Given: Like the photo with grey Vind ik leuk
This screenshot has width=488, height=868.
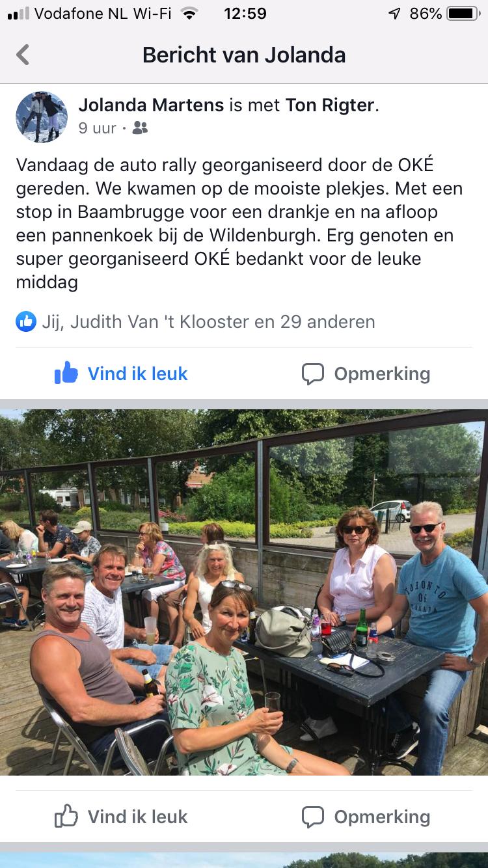Looking at the screenshot, I should pyautogui.click(x=122, y=817).
